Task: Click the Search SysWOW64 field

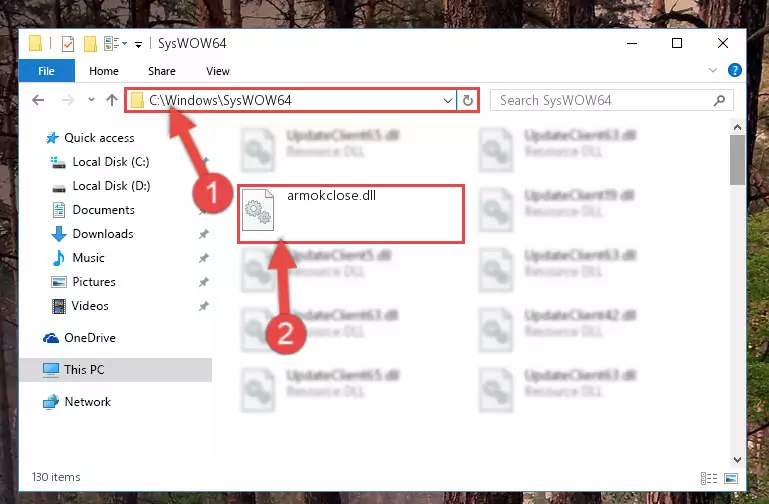Action: (x=612, y=101)
